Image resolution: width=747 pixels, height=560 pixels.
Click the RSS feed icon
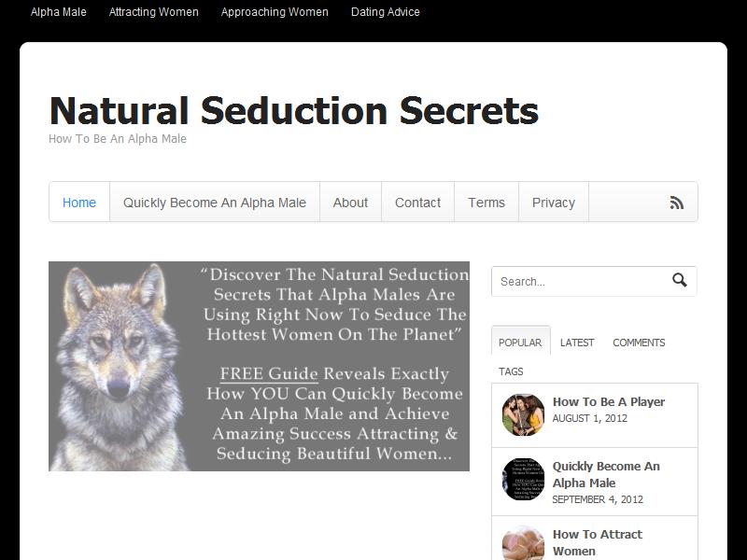point(676,203)
